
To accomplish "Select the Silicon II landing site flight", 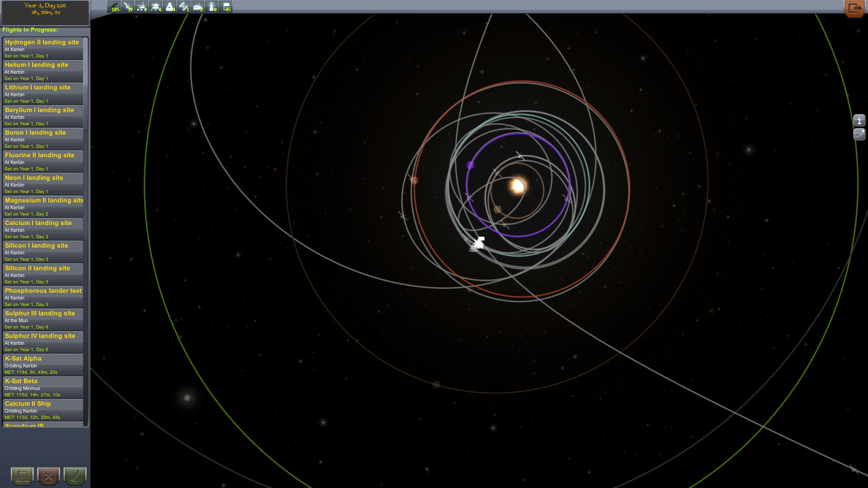I will (43, 274).
